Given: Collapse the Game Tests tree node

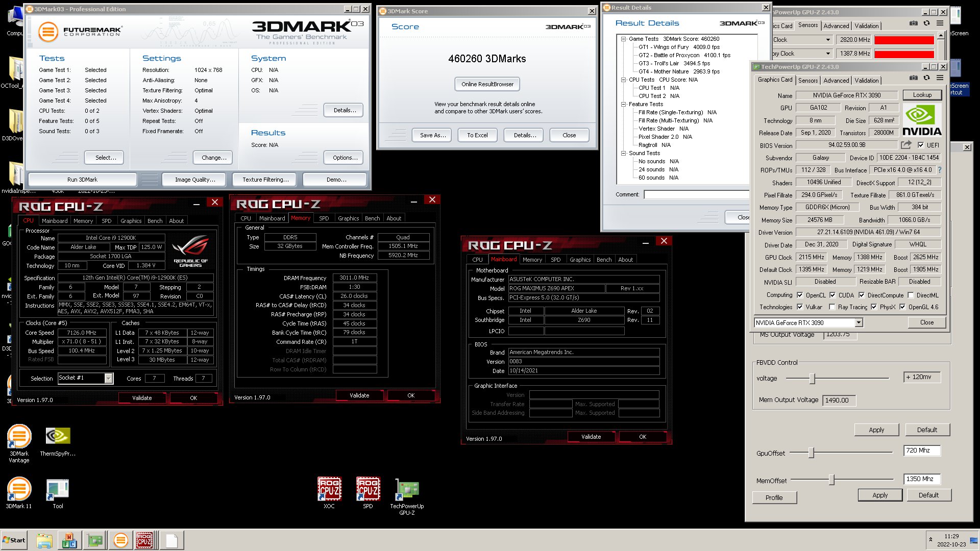Looking at the screenshot, I should pyautogui.click(x=623, y=39).
